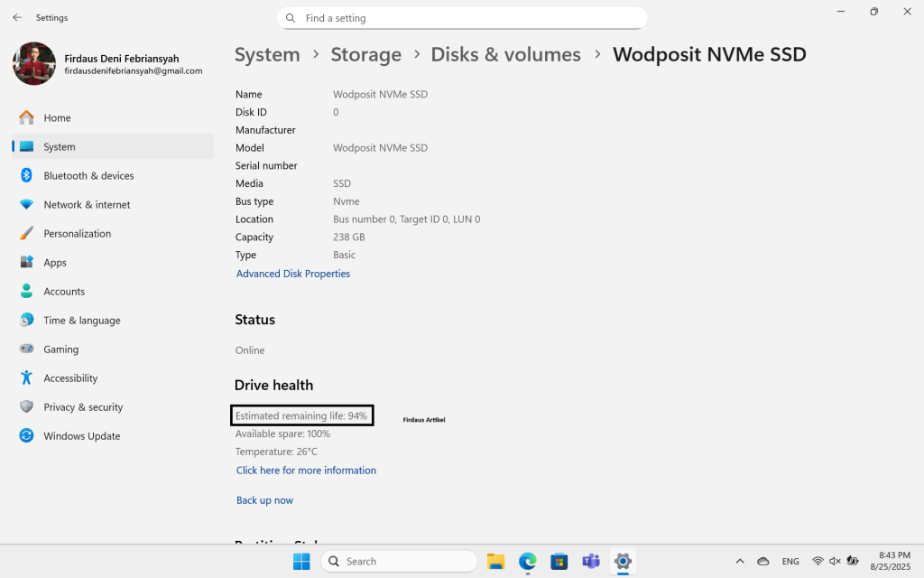Open Windows Update settings
Screen dimensions: 924x578
(x=80, y=435)
